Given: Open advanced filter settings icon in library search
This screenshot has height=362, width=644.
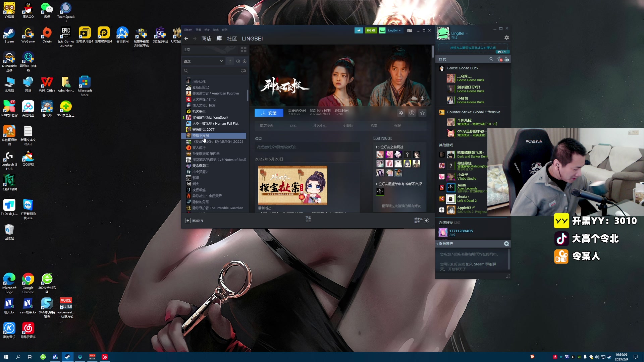Looking at the screenshot, I should click(244, 71).
